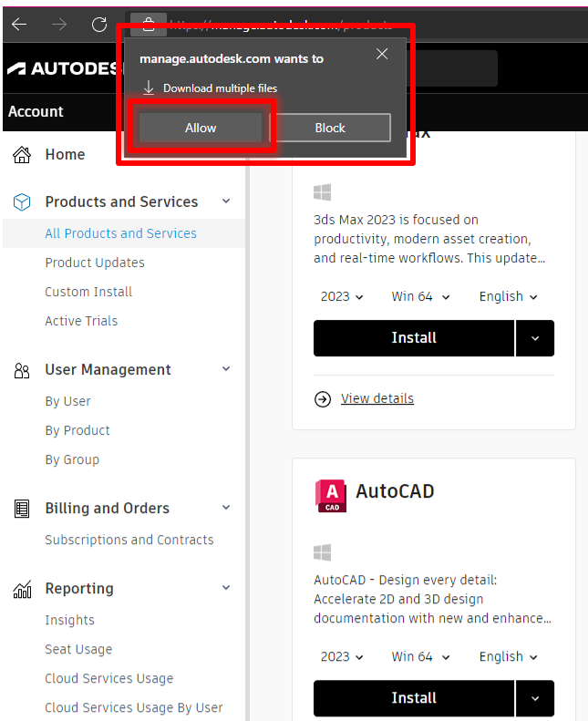The height and width of the screenshot is (721, 588).
Task: Open the AutoCAD version 2023 dropdown
Action: 342,656
